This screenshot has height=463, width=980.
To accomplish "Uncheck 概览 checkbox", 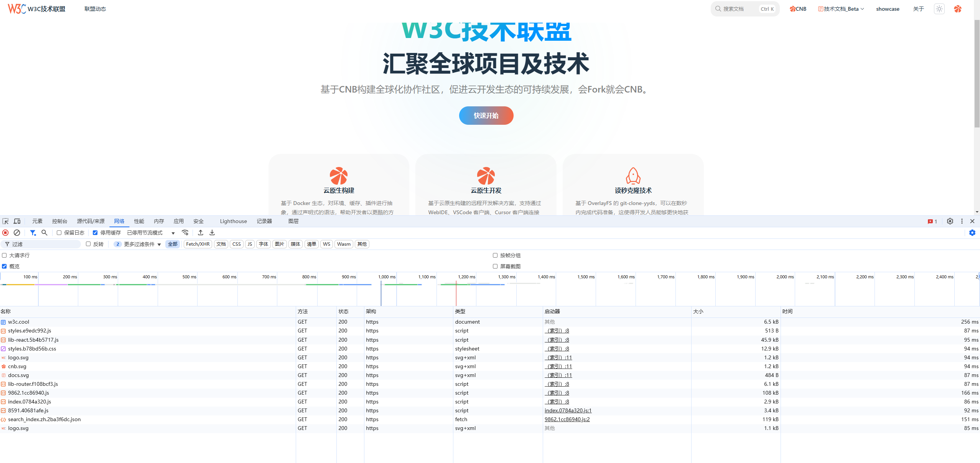I will (x=4, y=266).
